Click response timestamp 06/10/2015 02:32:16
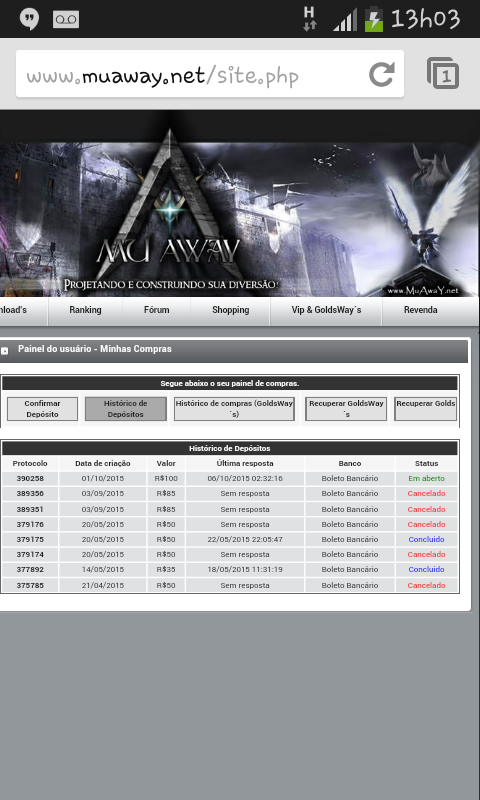 pos(245,479)
